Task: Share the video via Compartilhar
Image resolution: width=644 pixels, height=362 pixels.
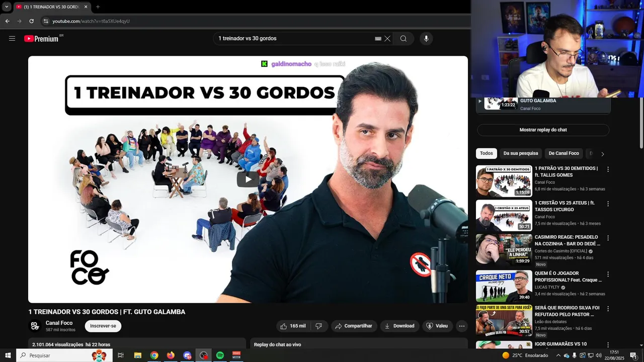Action: [354, 326]
